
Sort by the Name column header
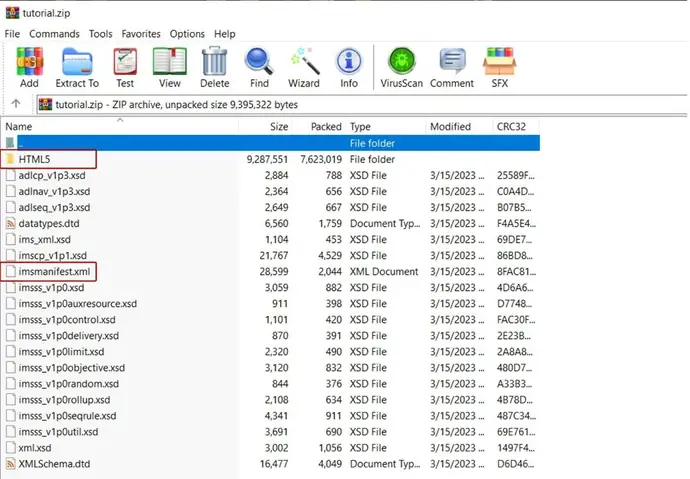tap(120, 126)
